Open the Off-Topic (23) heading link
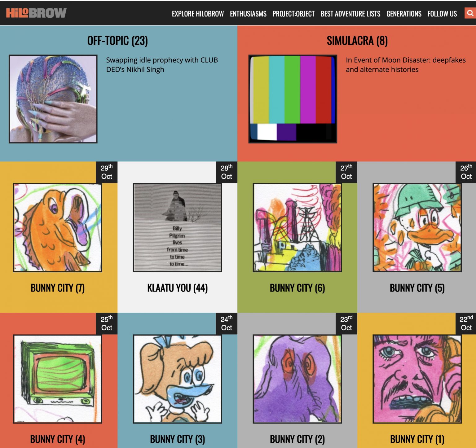Viewport: 476px width, 448px height. (117, 41)
